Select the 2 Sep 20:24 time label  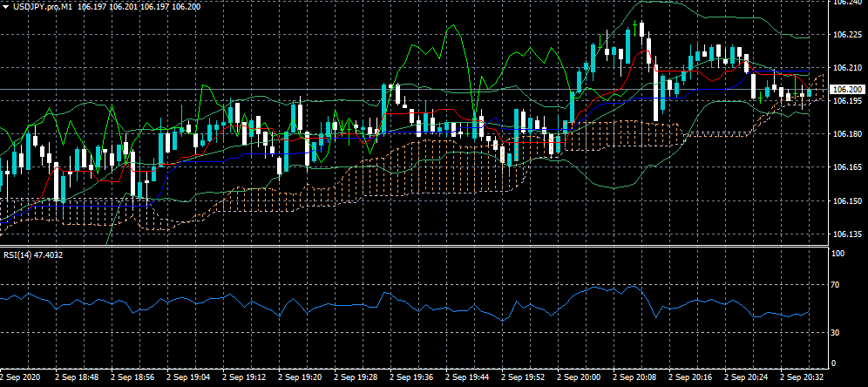pos(746,377)
